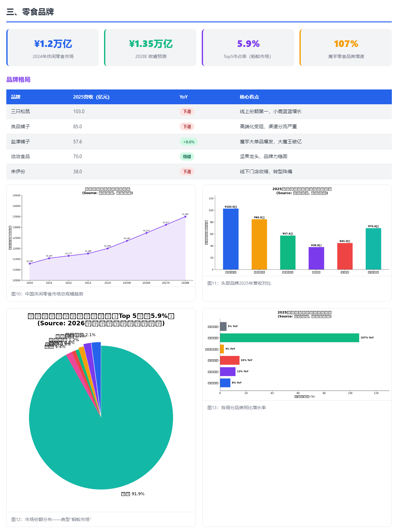Click the 下滑 badge in 来伊份 row
This screenshot has width=401, height=532.
point(187,172)
